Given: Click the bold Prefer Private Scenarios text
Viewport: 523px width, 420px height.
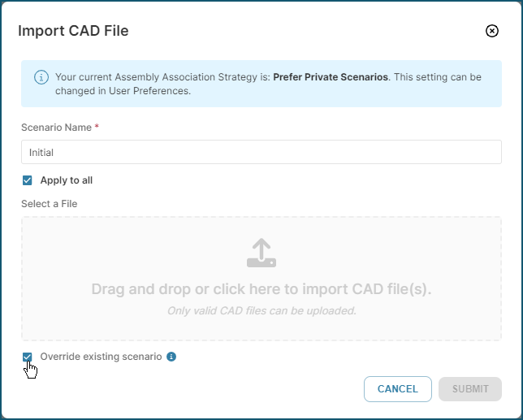Looking at the screenshot, I should pyautogui.click(x=331, y=77).
